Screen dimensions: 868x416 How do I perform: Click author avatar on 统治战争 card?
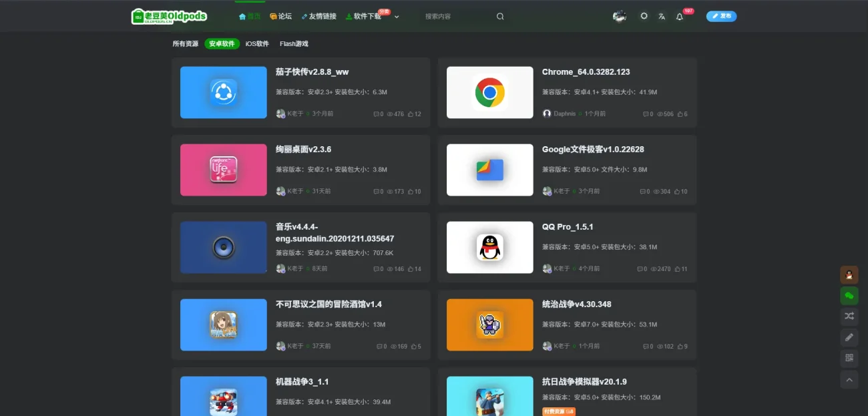coord(547,347)
